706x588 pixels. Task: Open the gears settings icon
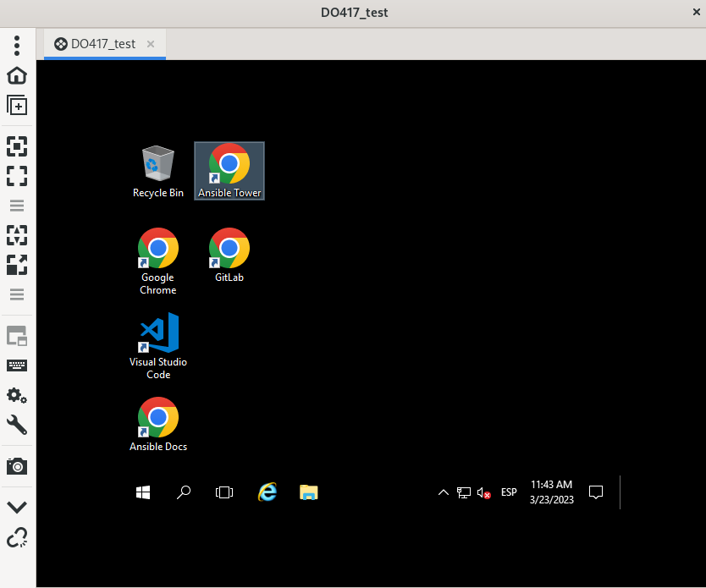pos(17,395)
